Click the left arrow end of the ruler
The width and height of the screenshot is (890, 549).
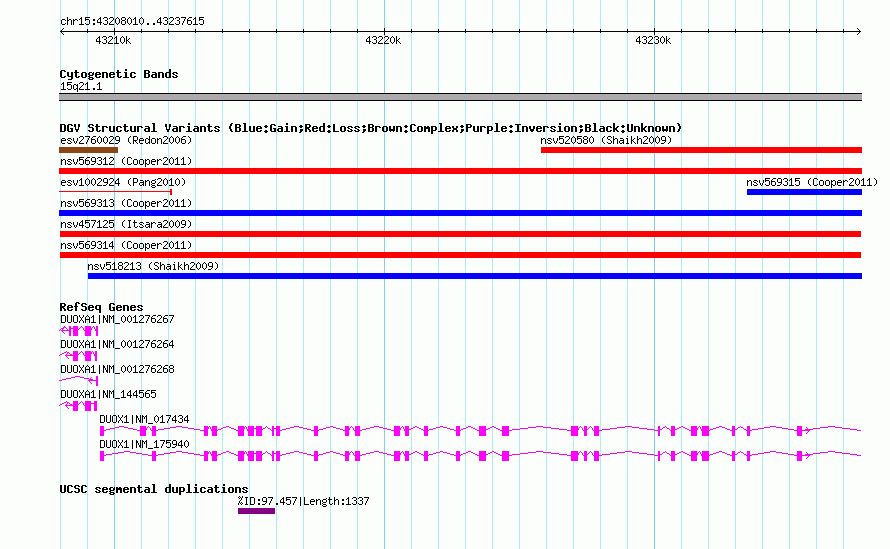(x=62, y=31)
